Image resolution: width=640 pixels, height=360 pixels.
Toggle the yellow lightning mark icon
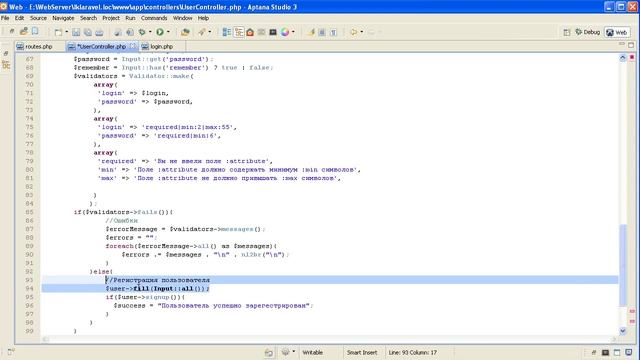point(311,32)
